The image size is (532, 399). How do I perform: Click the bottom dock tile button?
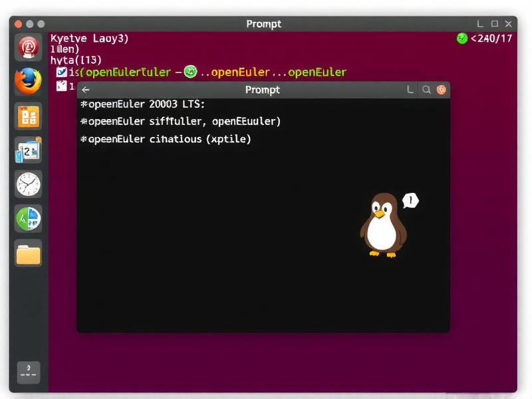[28, 371]
